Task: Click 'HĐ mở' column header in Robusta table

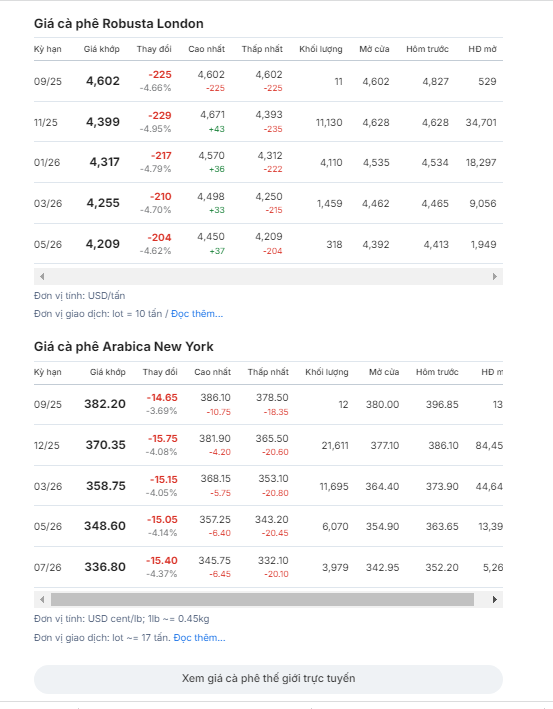Action: coord(482,49)
